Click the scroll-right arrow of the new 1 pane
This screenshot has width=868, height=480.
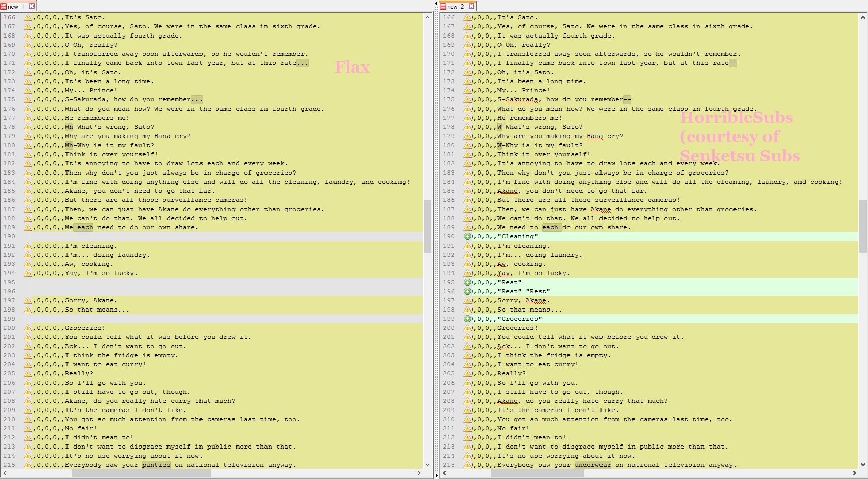(x=419, y=473)
